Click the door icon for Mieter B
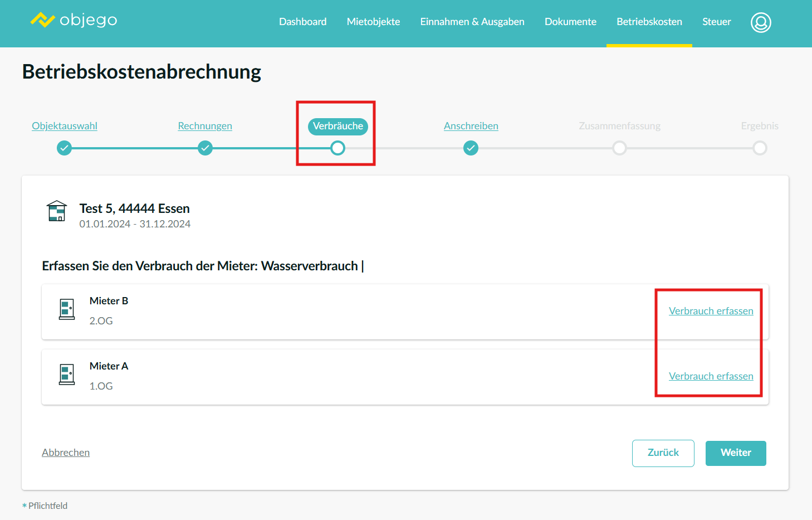 click(67, 309)
